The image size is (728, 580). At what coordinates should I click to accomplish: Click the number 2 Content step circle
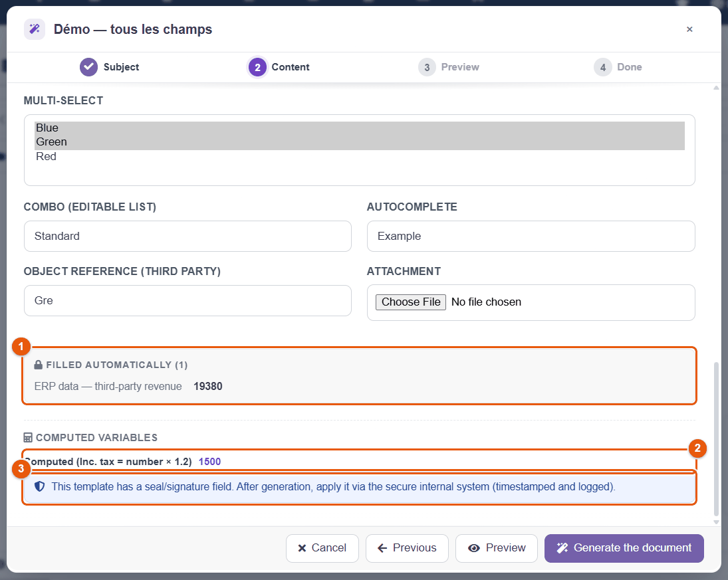[257, 67]
